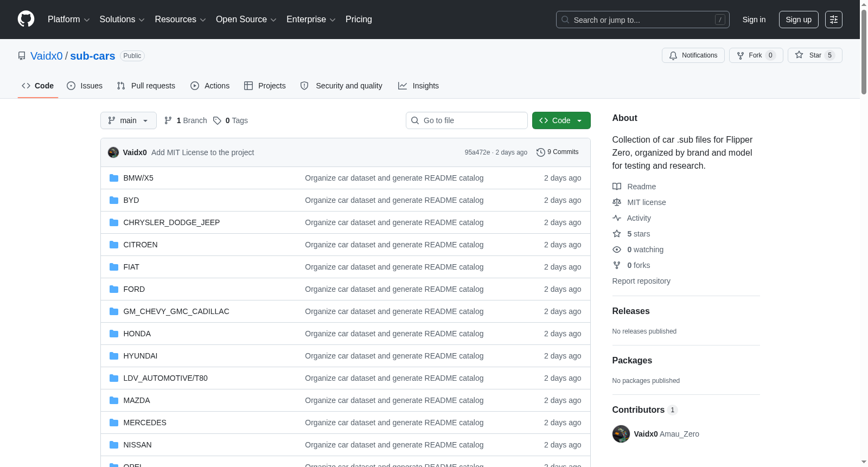868x467 pixels.
Task: Click Vaidx0 avatar in commit bar
Action: coord(113,152)
